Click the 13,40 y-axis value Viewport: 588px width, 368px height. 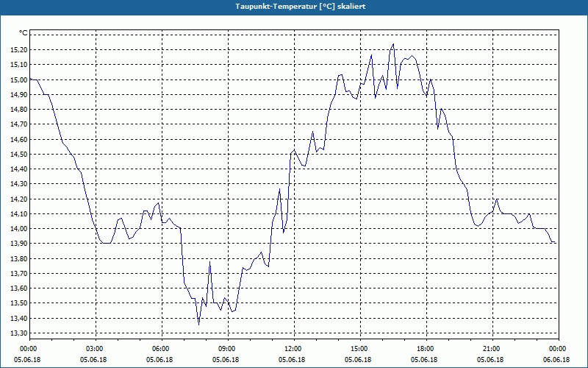pyautogui.click(x=19, y=319)
